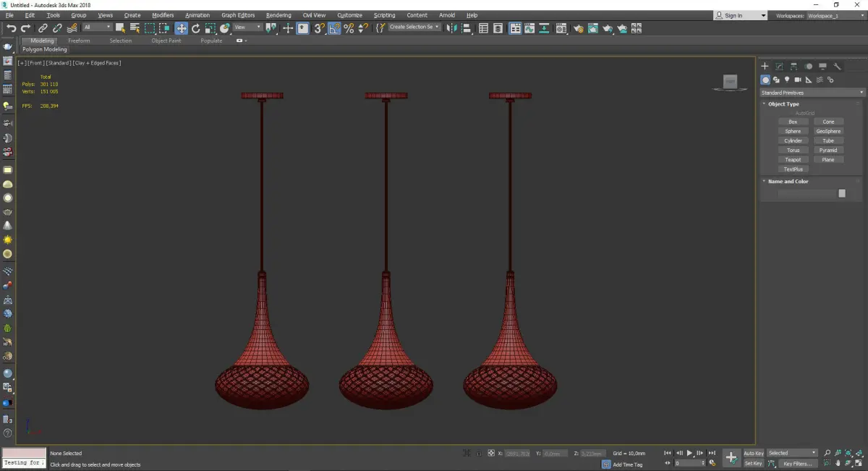Screen dimensions: 868x471
Task: Click the Set Key button
Action: point(754,463)
